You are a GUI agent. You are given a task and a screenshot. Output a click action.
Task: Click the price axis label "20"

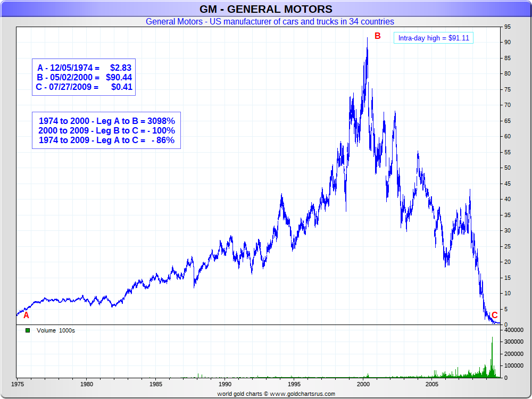(508, 262)
